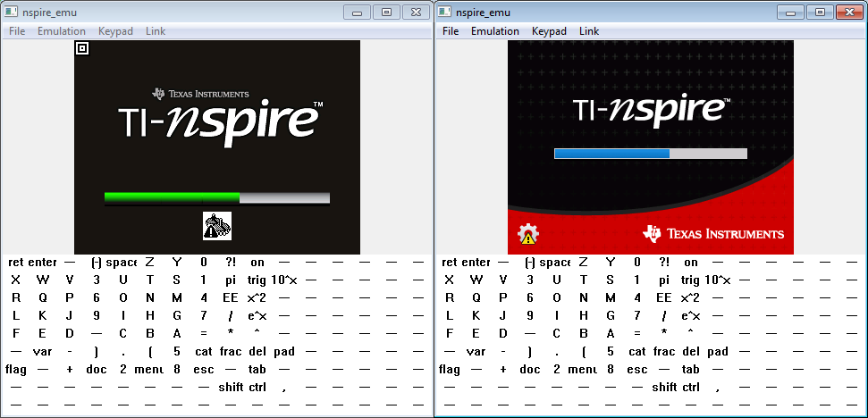This screenshot has height=418, width=868.
Task: Close the right nspire_emu window
Action: coord(850,13)
